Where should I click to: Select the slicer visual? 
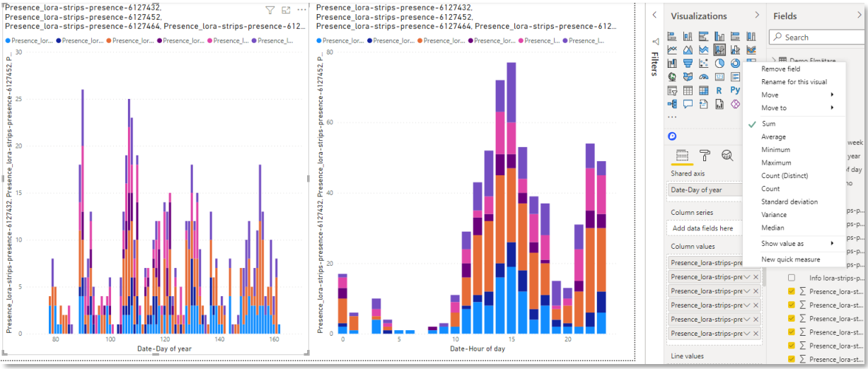pyautogui.click(x=672, y=90)
